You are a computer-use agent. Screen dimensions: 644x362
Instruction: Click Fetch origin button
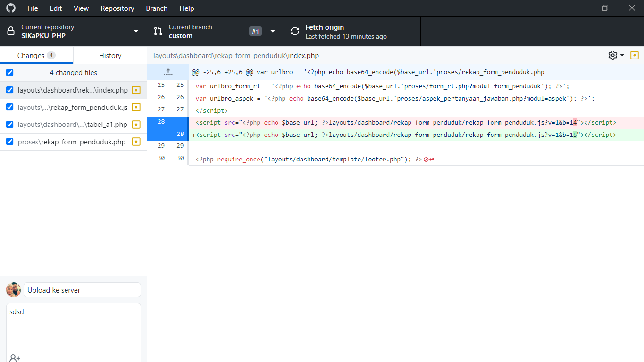(x=352, y=32)
